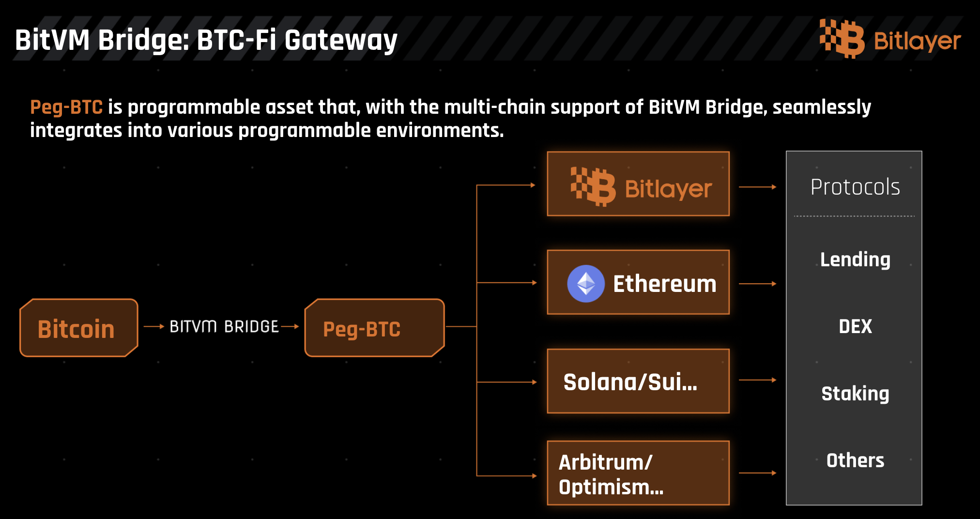The width and height of the screenshot is (980, 519).
Task: Select Staking in the Protocols panel
Action: (855, 394)
